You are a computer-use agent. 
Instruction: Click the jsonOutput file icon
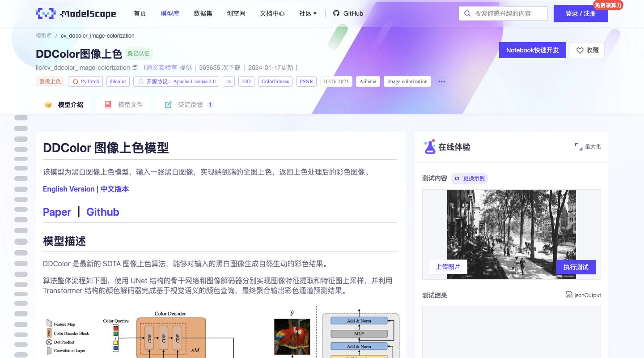click(569, 295)
